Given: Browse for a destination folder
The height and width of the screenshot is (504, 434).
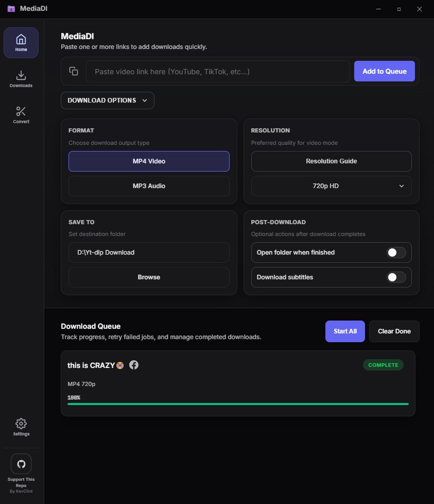Looking at the screenshot, I should [x=149, y=277].
